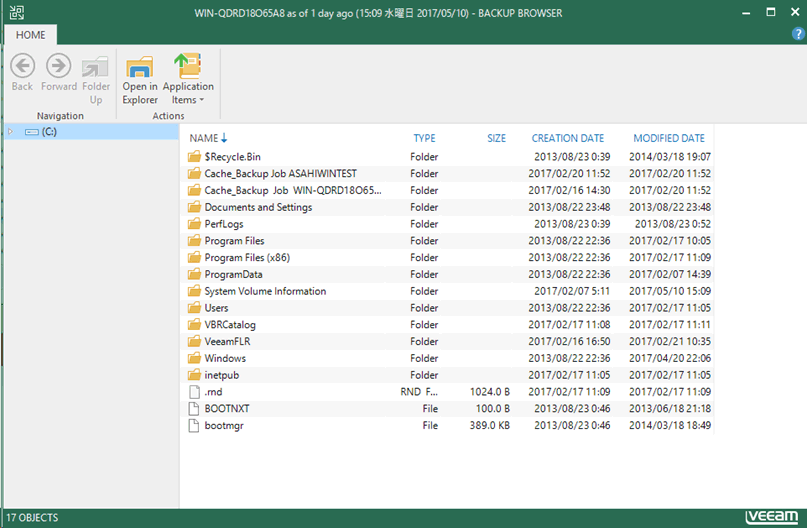Open the Application Items dropdown arrow
Screen dimensions: 807x528
point(202,100)
